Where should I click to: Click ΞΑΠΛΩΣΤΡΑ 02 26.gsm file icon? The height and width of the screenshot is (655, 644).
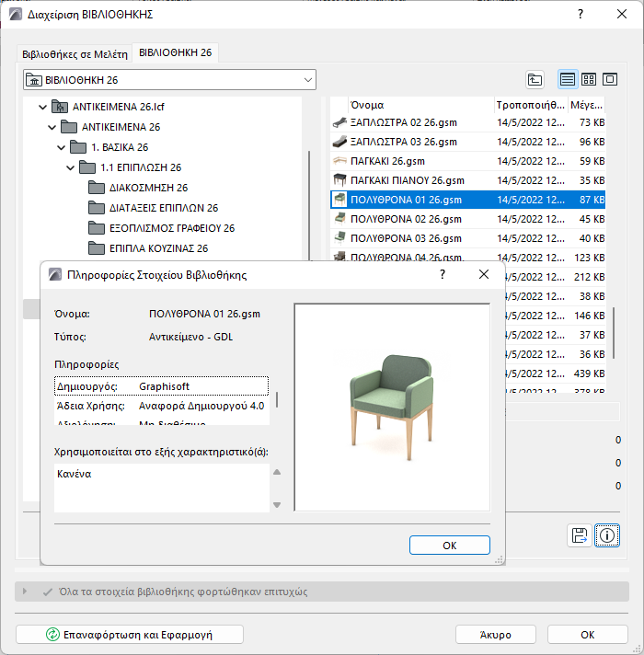(339, 122)
